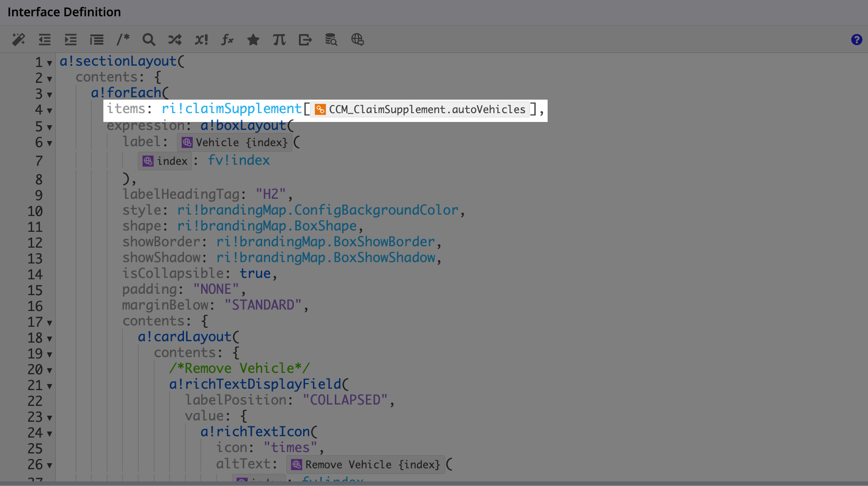Click the Vehicle {index} translation string chip

pos(235,142)
